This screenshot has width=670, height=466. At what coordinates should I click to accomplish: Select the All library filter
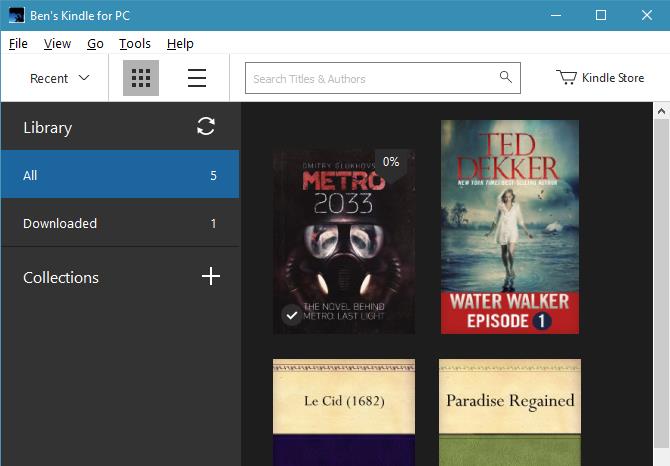(x=120, y=174)
